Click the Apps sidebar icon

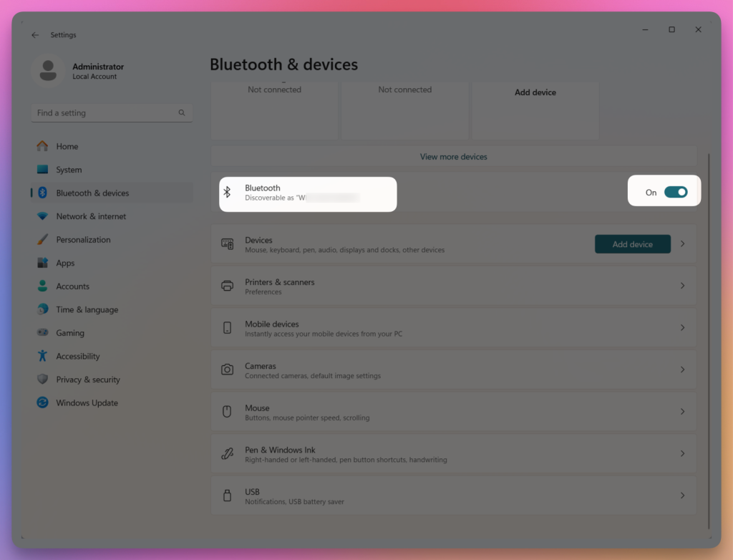[42, 263]
